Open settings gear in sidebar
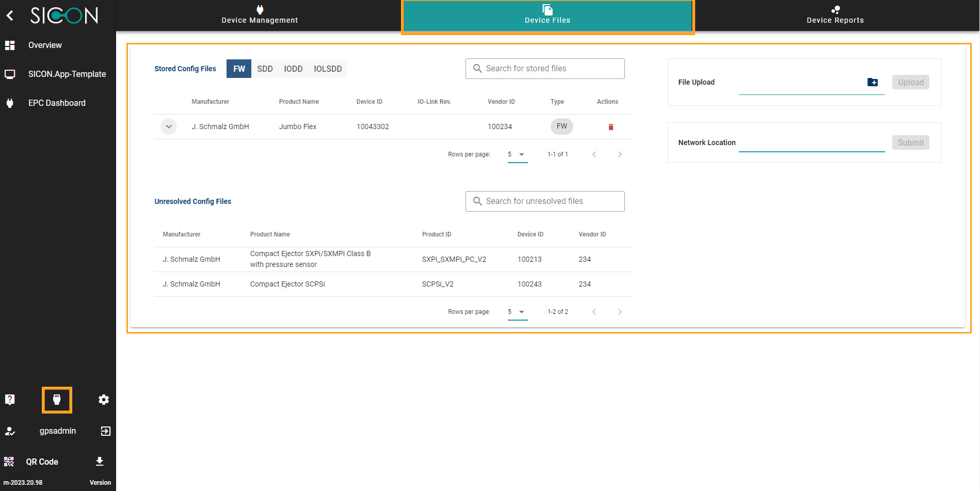Screen dimensions: 980x491 pyautogui.click(x=104, y=400)
